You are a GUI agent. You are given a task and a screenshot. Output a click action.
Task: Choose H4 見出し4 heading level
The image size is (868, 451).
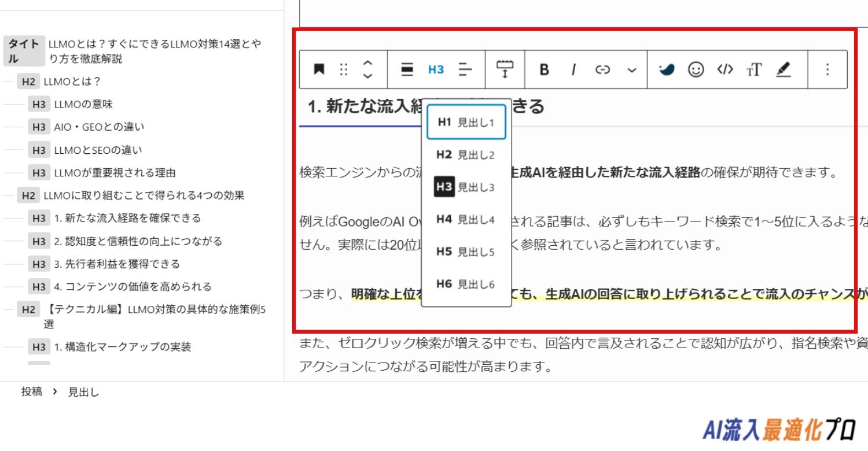pyautogui.click(x=466, y=220)
